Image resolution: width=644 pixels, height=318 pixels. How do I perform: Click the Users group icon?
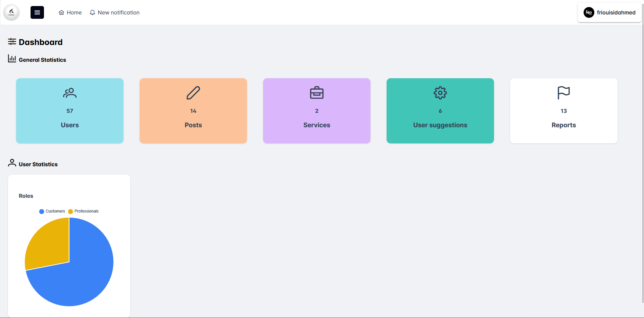(x=70, y=93)
